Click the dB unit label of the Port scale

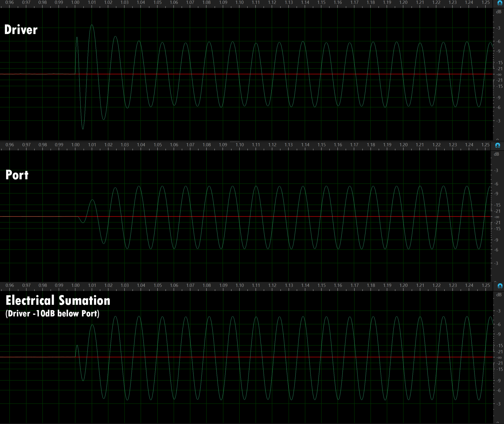click(x=496, y=154)
